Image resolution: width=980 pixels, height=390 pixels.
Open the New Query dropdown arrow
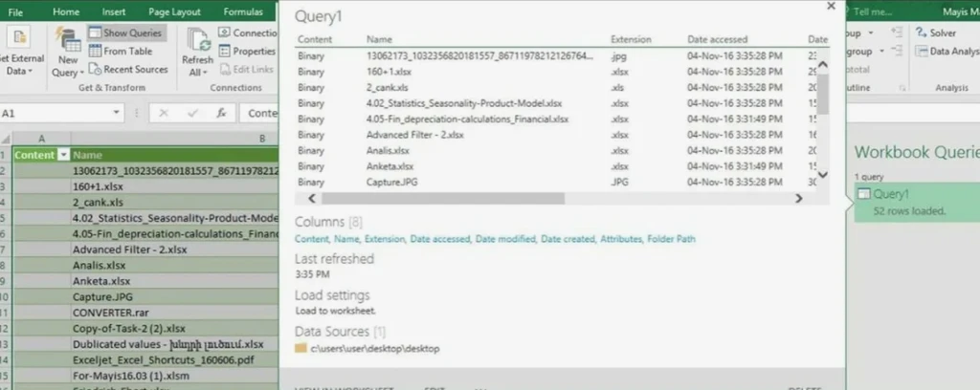(x=81, y=73)
